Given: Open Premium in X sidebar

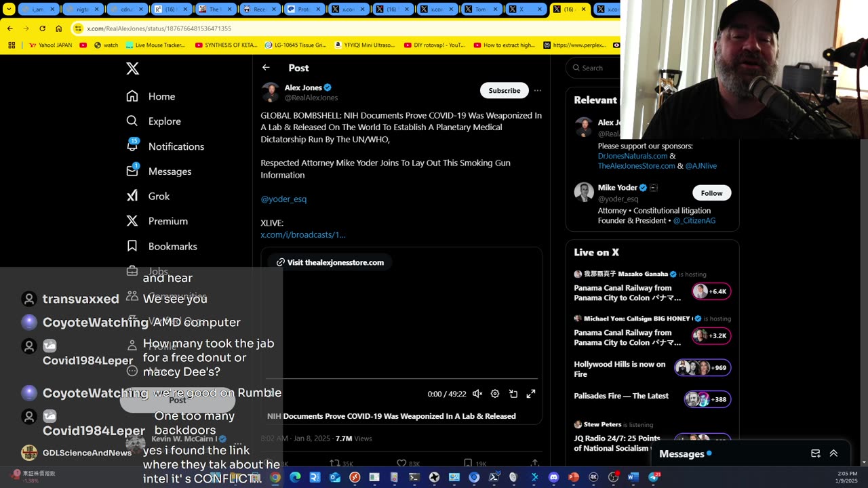Looking at the screenshot, I should point(157,221).
